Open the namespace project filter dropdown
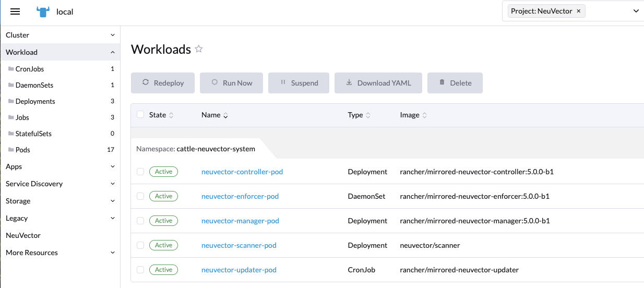Image resolution: width=644 pixels, height=288 pixels. click(x=635, y=11)
